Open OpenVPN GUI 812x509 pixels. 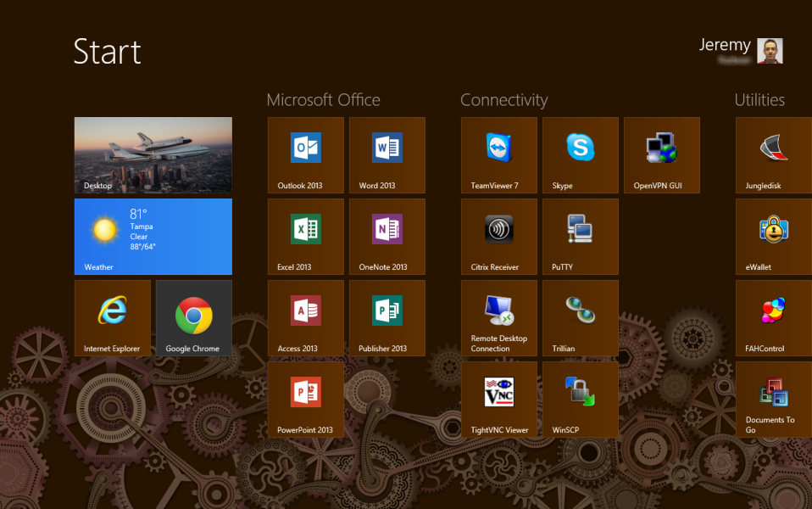pyautogui.click(x=662, y=155)
